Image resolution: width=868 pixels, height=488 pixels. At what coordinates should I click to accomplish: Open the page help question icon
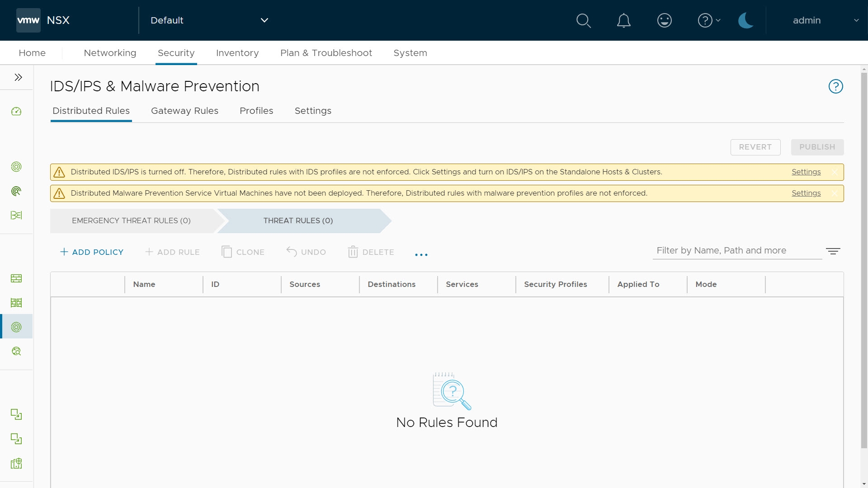click(835, 86)
